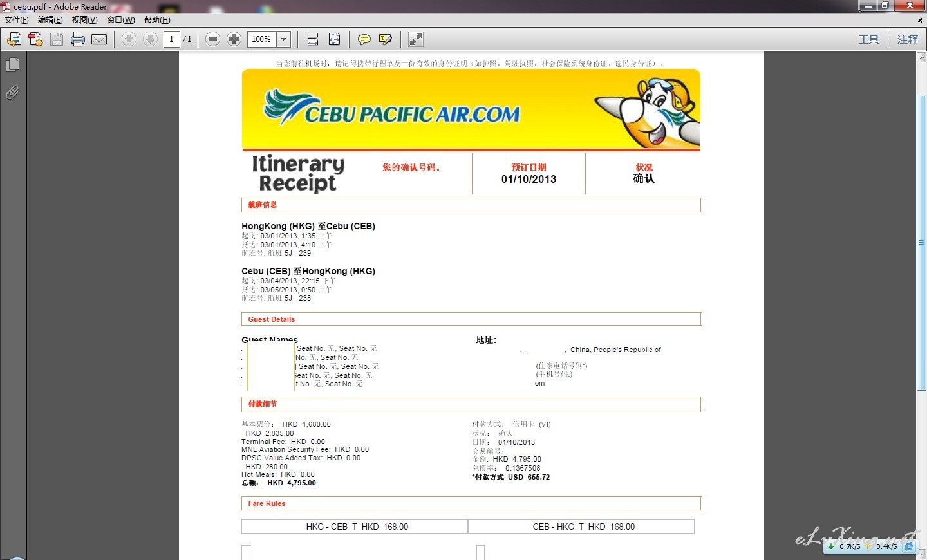The image size is (927, 560).
Task: Click the IE icon in speed widget
Action: (x=909, y=546)
